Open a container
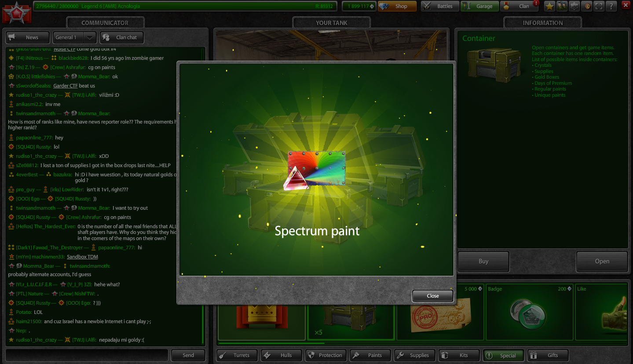633x364 pixels. tap(602, 262)
